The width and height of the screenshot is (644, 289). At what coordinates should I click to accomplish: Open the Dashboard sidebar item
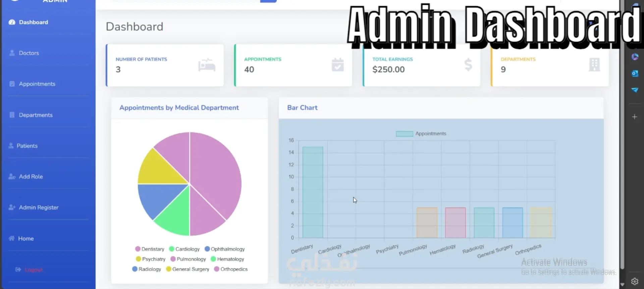pyautogui.click(x=34, y=22)
